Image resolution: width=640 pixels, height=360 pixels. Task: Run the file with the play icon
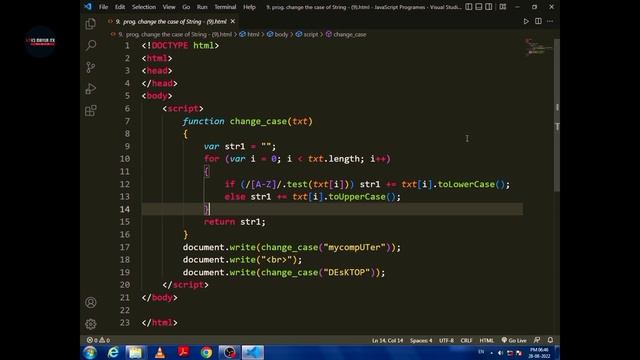coord(526,21)
